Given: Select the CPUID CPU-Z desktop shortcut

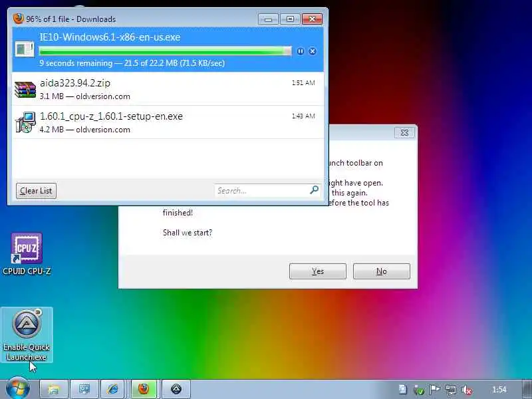Looking at the screenshot, I should [x=27, y=254].
